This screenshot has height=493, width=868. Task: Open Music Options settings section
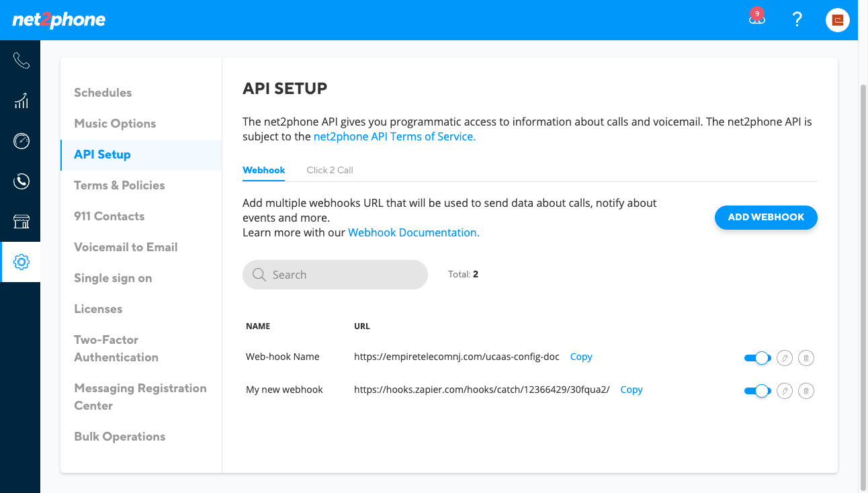coord(115,124)
